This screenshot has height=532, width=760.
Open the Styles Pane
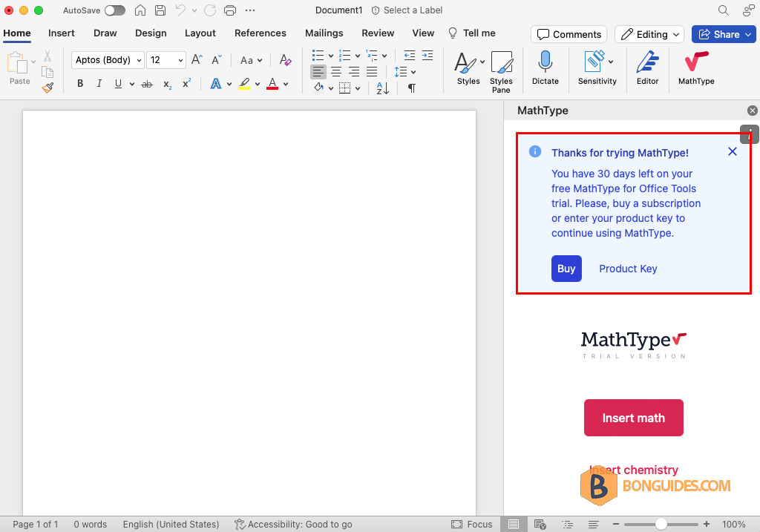pos(501,72)
